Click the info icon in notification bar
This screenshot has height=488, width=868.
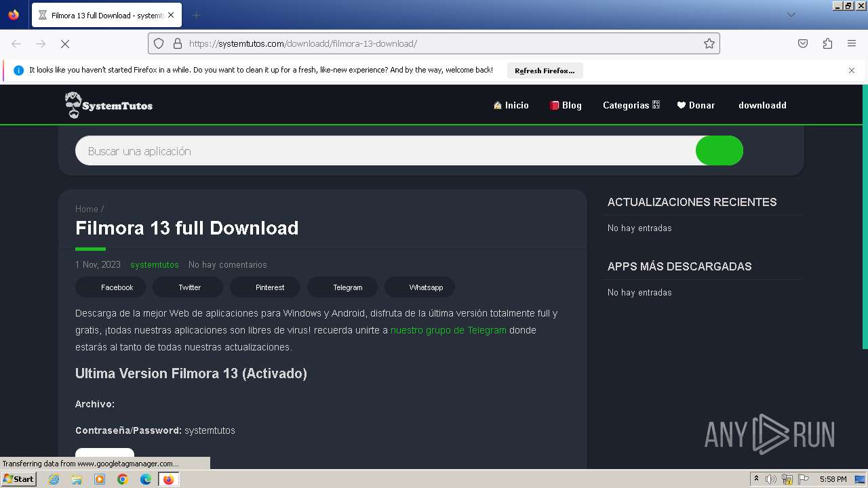pyautogui.click(x=18, y=70)
